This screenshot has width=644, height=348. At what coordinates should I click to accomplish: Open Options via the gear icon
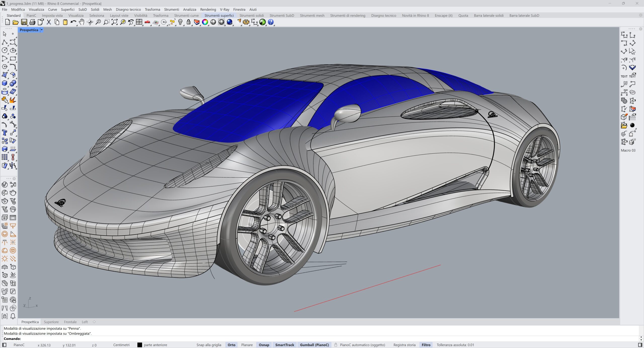[x=246, y=22]
